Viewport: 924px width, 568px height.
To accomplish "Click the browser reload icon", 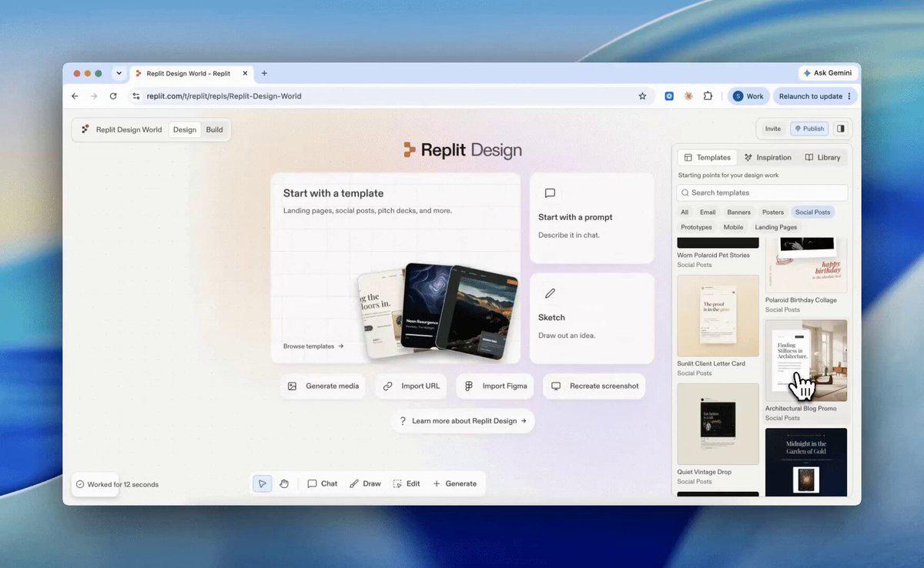I will point(113,96).
